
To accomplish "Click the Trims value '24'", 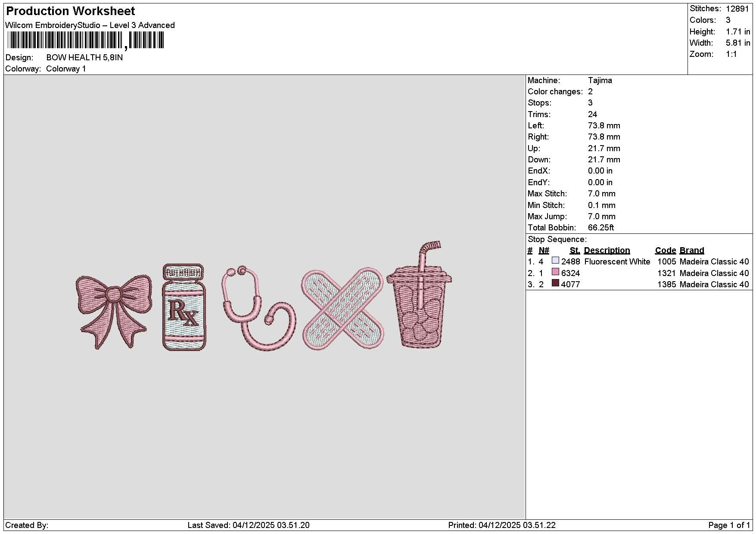I will click(592, 115).
